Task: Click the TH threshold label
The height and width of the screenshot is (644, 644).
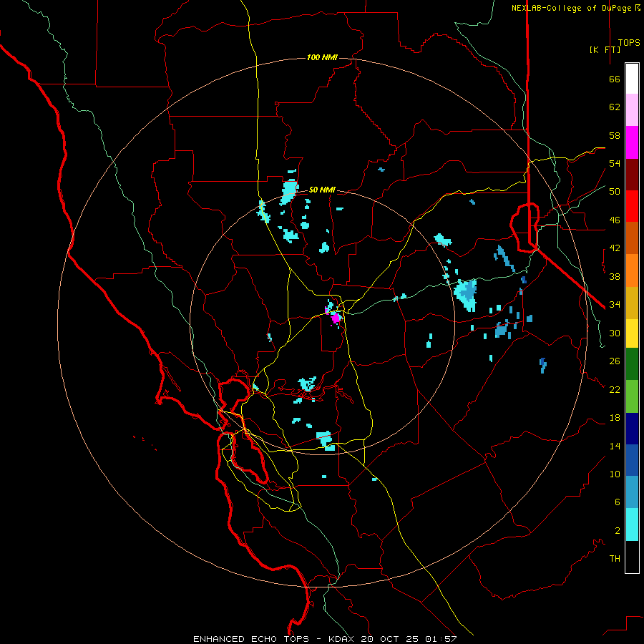Action: [x=615, y=559]
